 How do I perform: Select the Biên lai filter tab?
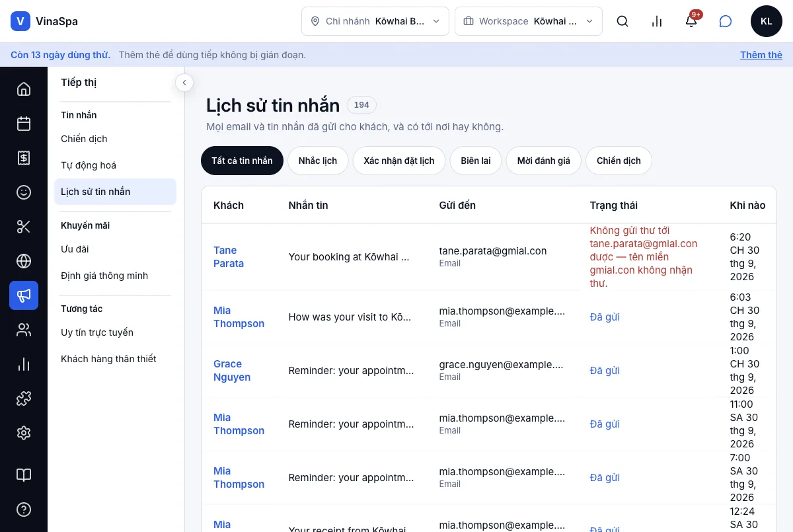pos(476,161)
